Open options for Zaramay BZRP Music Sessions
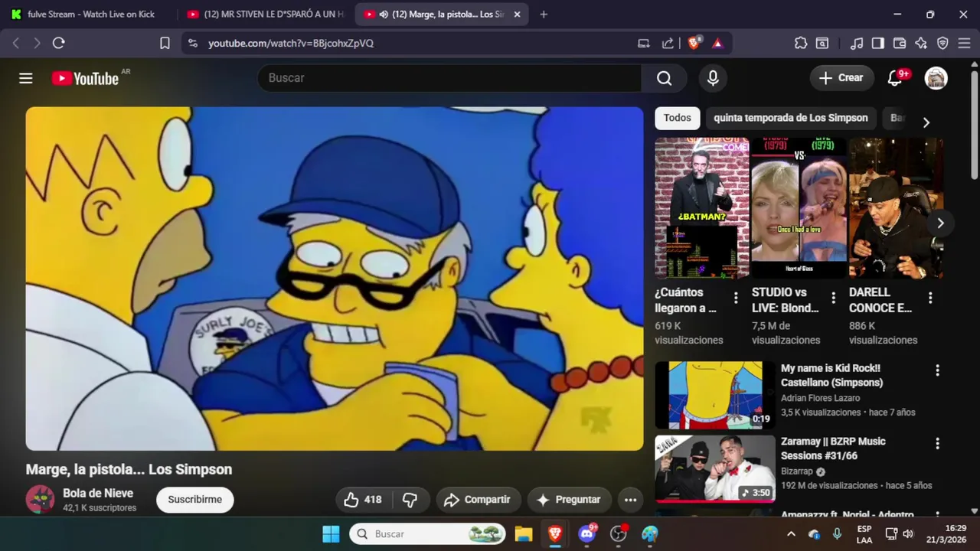 [x=937, y=444]
